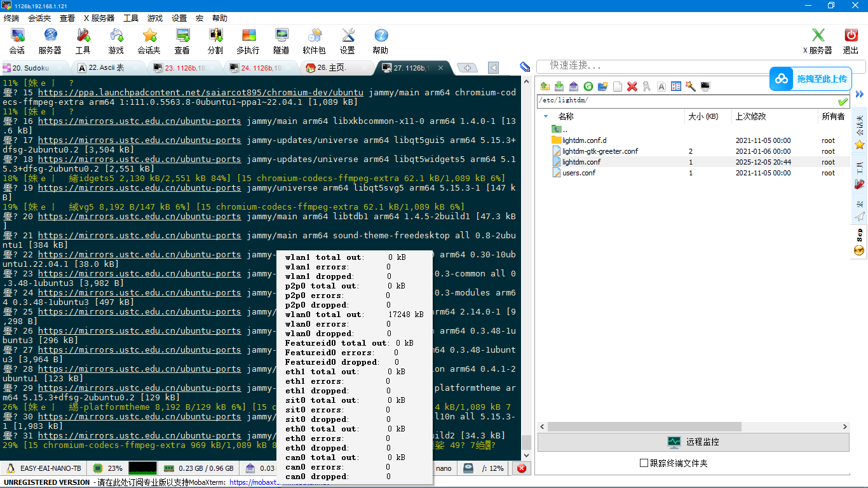This screenshot has width=868, height=488.
Task: Collapse sidebar with double-chevron arrow
Action: (x=860, y=94)
